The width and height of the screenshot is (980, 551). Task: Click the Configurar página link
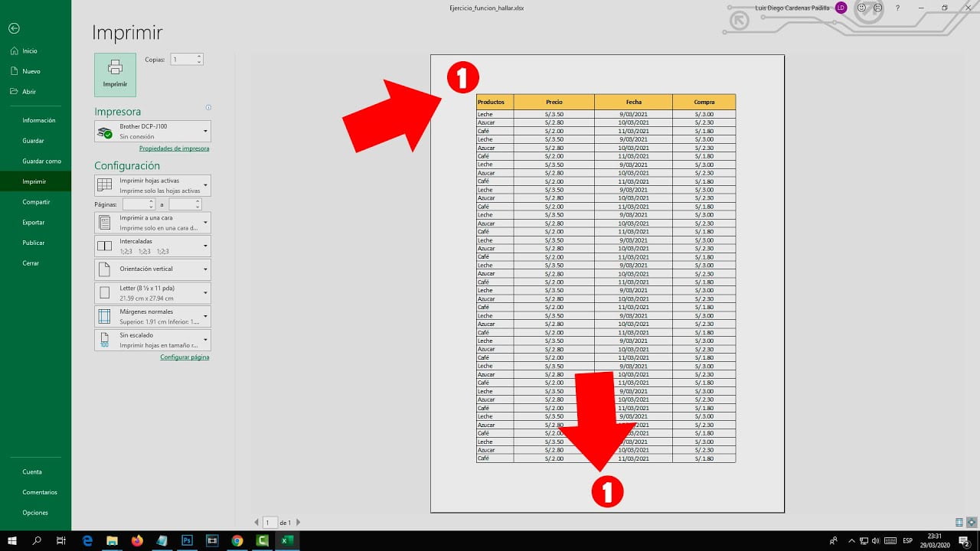185,357
